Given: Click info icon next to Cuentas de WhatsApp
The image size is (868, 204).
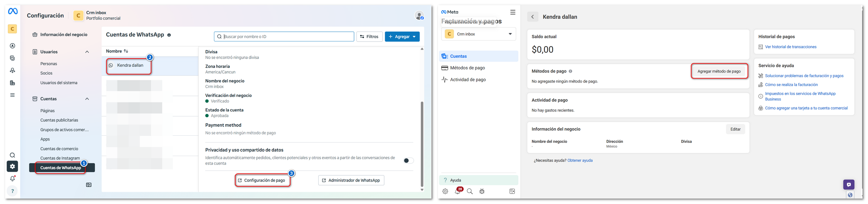Looking at the screenshot, I should point(169,35).
